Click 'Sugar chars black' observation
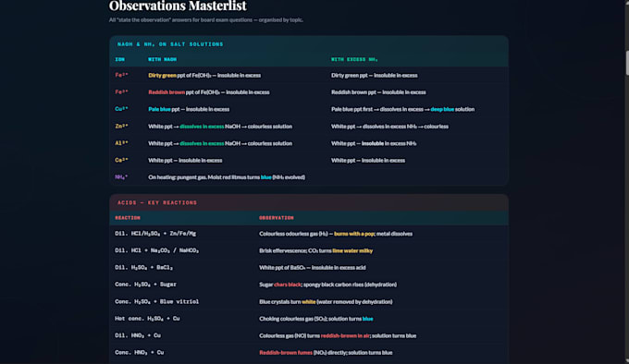The width and height of the screenshot is (629, 364). click(327, 285)
